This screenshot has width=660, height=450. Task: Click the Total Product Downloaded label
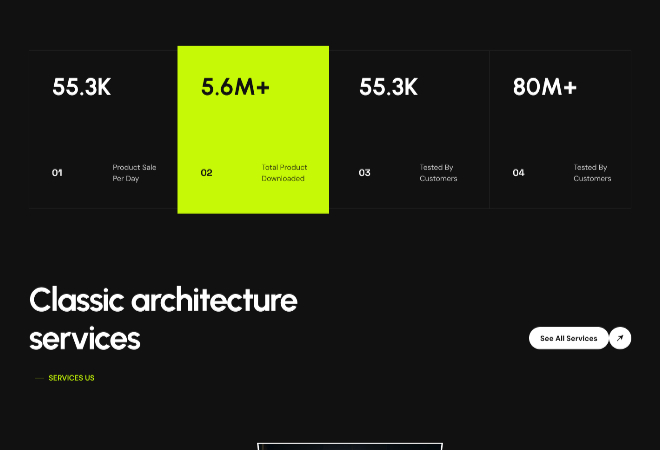284,173
